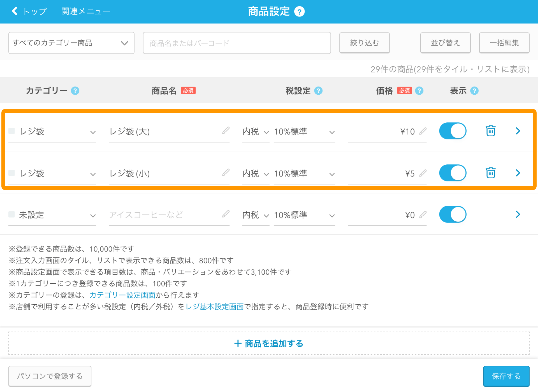Click the ¥0 price field
Viewport: 538px width, 392px height.
click(x=387, y=215)
